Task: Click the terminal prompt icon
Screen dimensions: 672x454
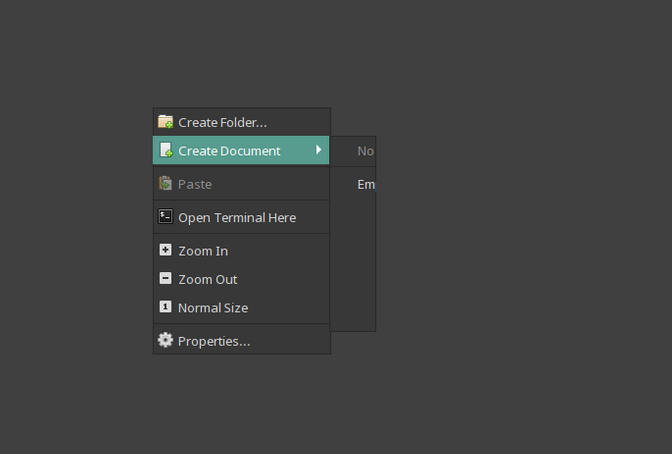Action: [165, 217]
